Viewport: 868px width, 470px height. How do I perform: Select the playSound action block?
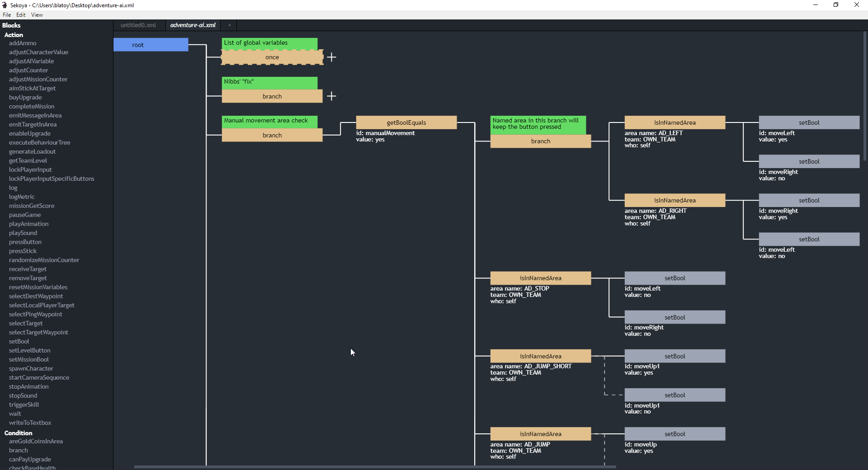click(23, 233)
